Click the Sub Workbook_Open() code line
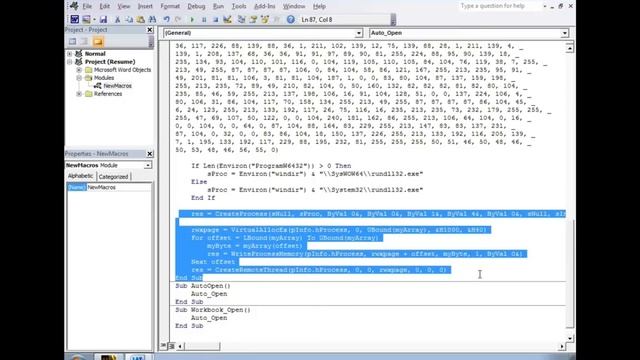Image resolution: width=640 pixels, height=360 pixels. coord(213,310)
